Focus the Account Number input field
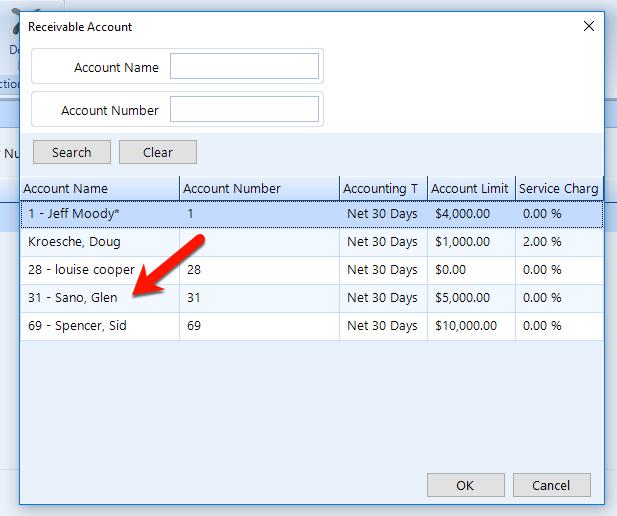 pos(244,109)
